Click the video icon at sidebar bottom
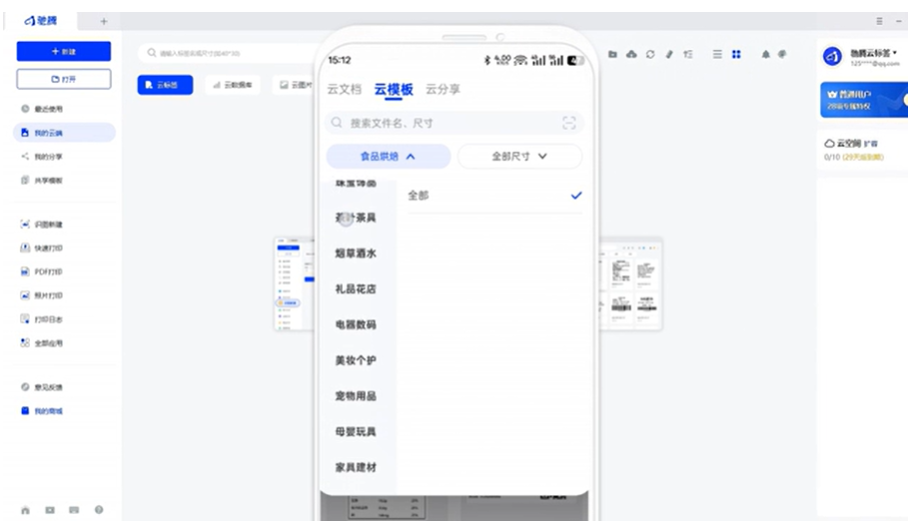 tap(50, 510)
